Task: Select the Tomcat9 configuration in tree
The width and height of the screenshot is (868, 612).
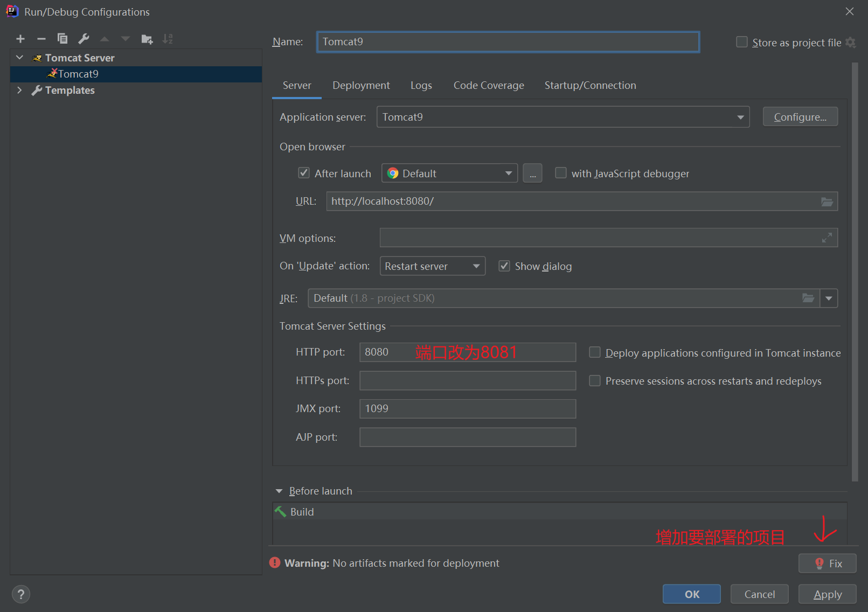Action: [136, 74]
